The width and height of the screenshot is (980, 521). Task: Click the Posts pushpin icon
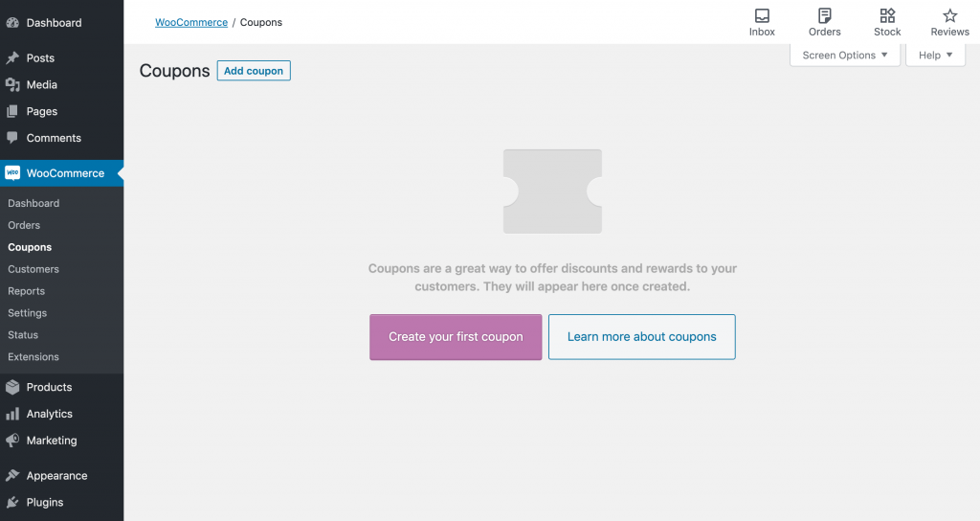pyautogui.click(x=12, y=58)
